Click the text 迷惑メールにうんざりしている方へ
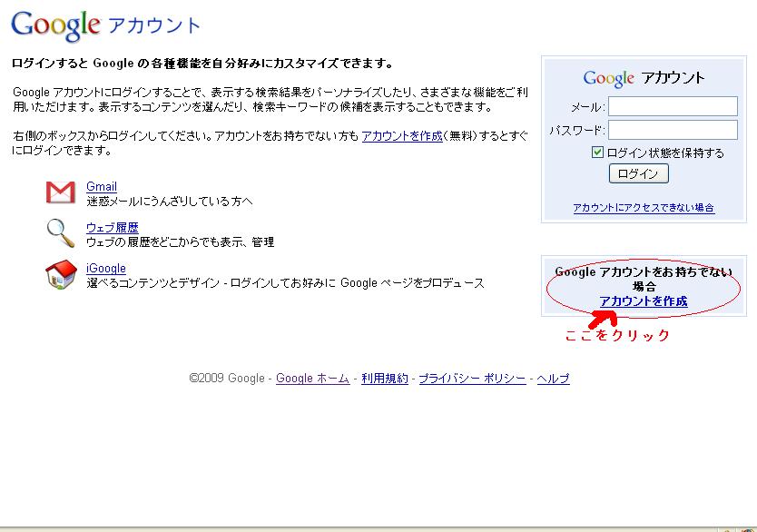The image size is (757, 532). pyautogui.click(x=170, y=202)
